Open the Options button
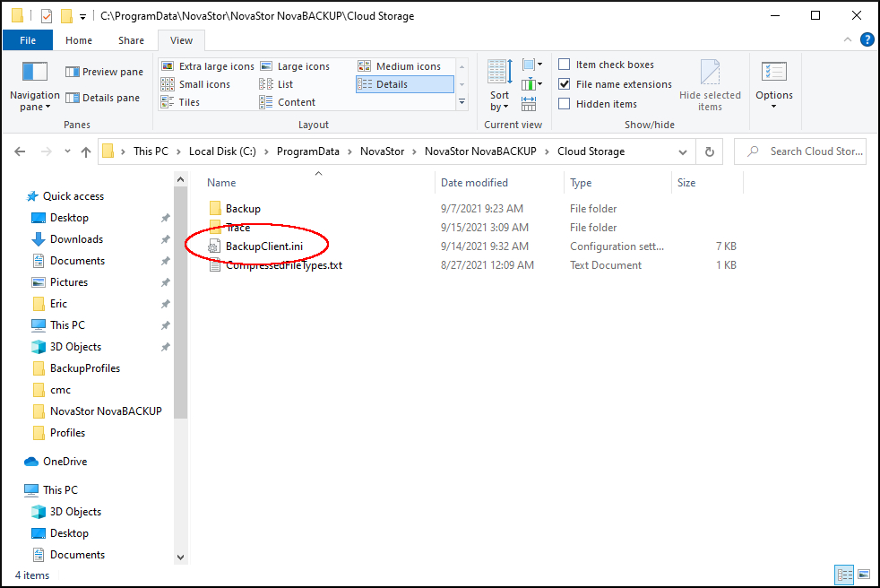Screen dimensions: 880x588 pyautogui.click(x=774, y=86)
